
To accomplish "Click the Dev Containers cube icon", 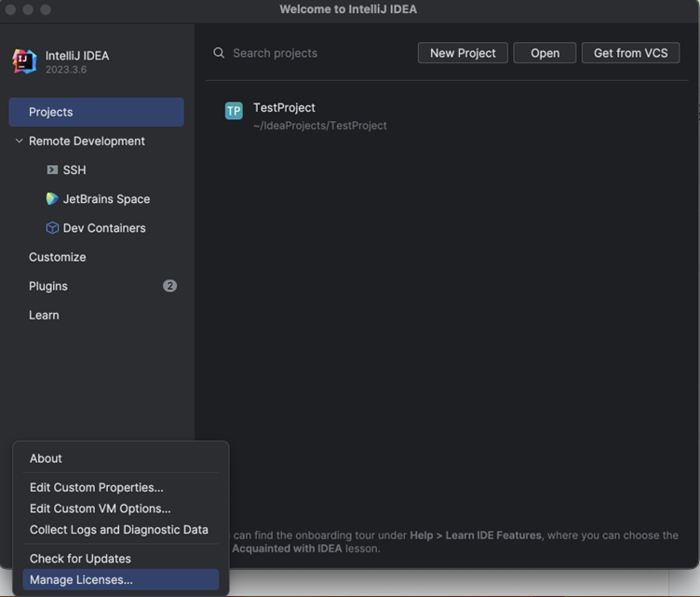I will [52, 228].
